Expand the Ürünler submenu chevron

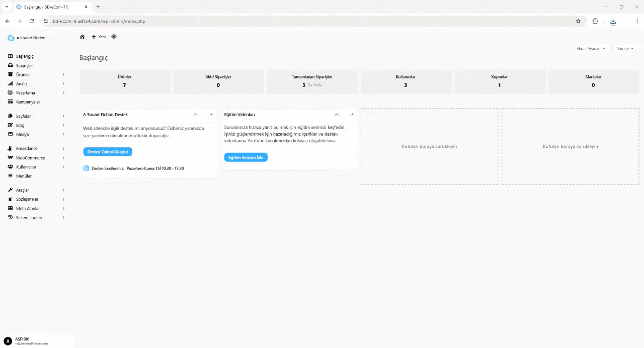tap(63, 74)
